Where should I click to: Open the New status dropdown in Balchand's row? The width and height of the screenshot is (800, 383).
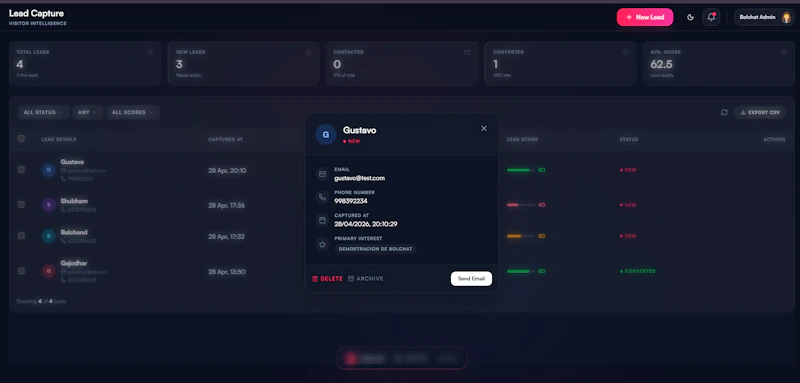(631, 236)
